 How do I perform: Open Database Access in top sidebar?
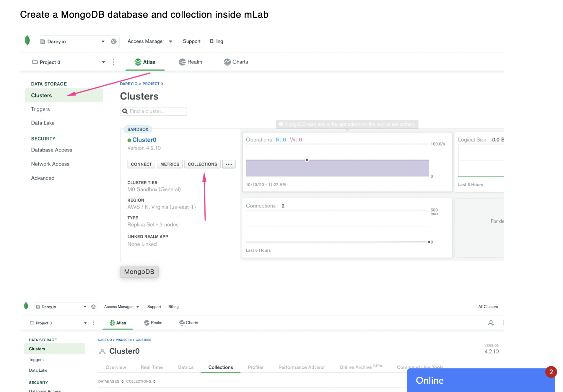[52, 150]
